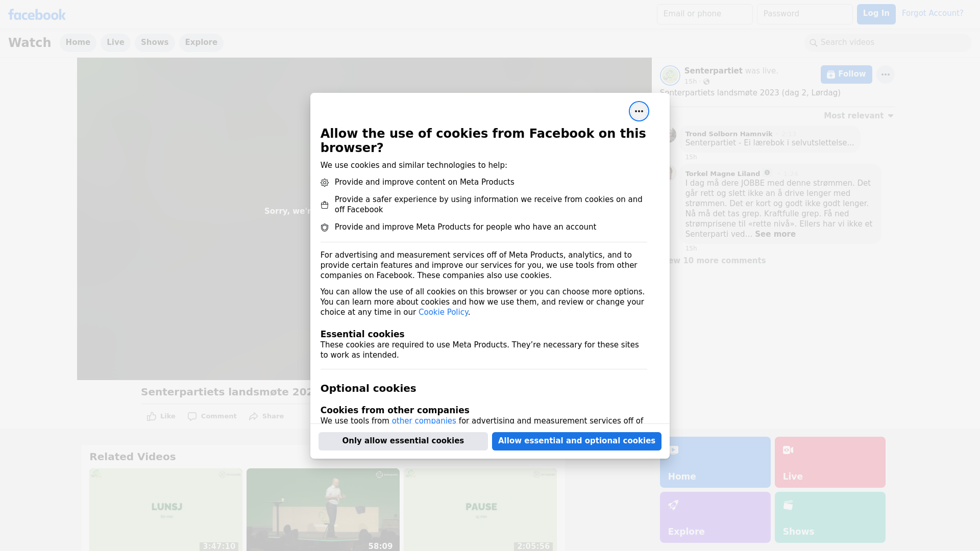Choose Allow essential and optional cookies
The height and width of the screenshot is (551, 980).
[576, 441]
